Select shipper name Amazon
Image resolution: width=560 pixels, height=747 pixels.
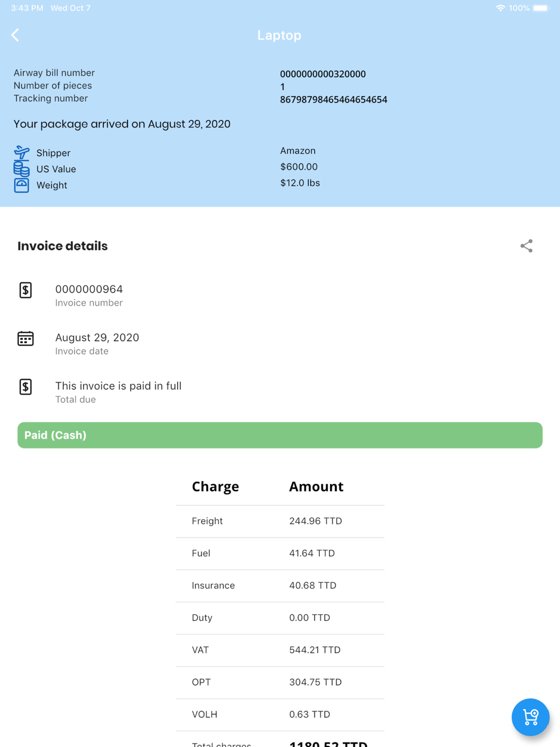pyautogui.click(x=298, y=151)
